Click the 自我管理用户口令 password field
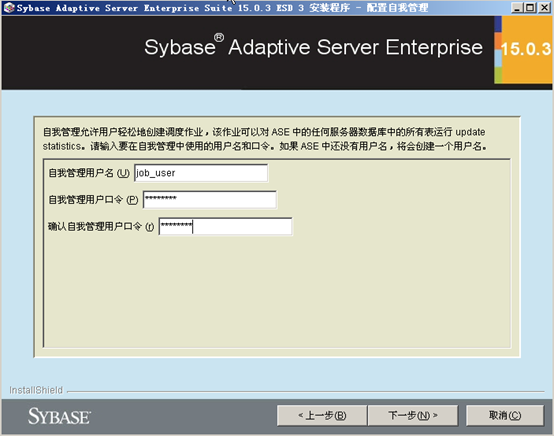Screen dimensions: 554x436 210,200
